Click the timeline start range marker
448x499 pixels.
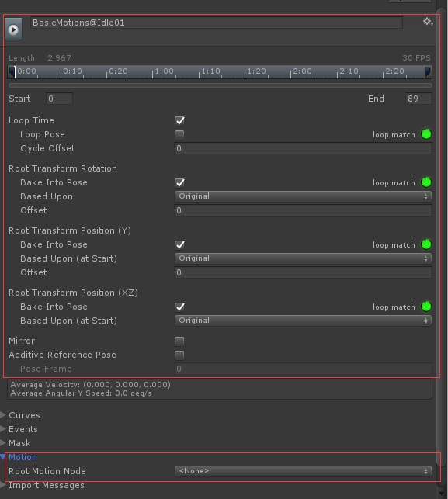tap(12, 71)
